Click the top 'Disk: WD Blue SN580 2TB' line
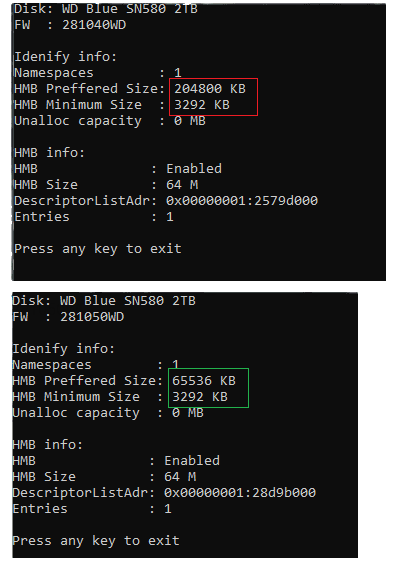This screenshot has width=393, height=563. (106, 9)
